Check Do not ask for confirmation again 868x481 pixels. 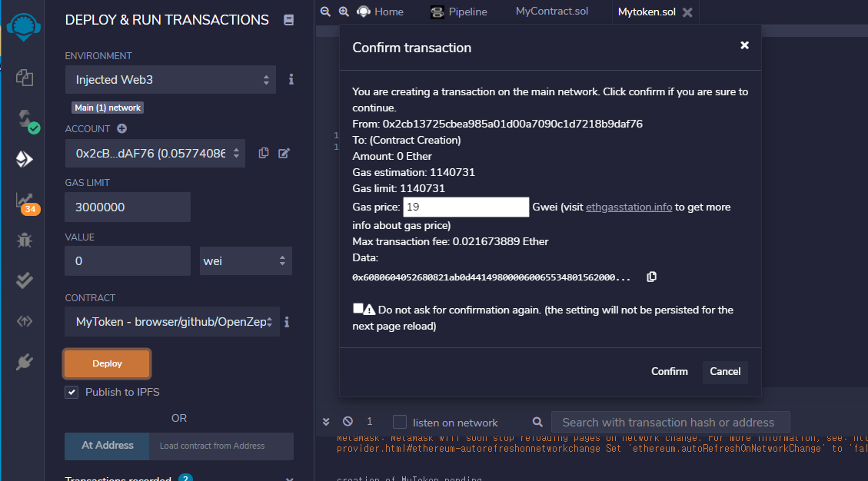coord(358,308)
